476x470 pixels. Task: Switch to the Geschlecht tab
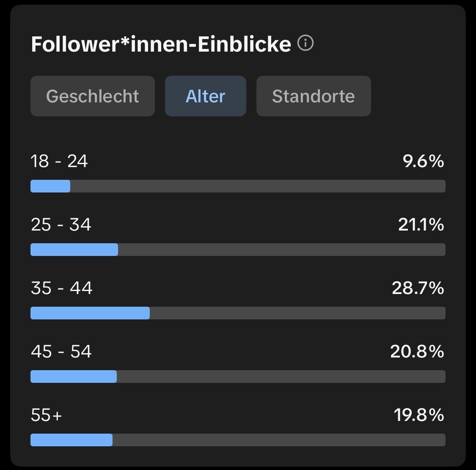(x=93, y=96)
